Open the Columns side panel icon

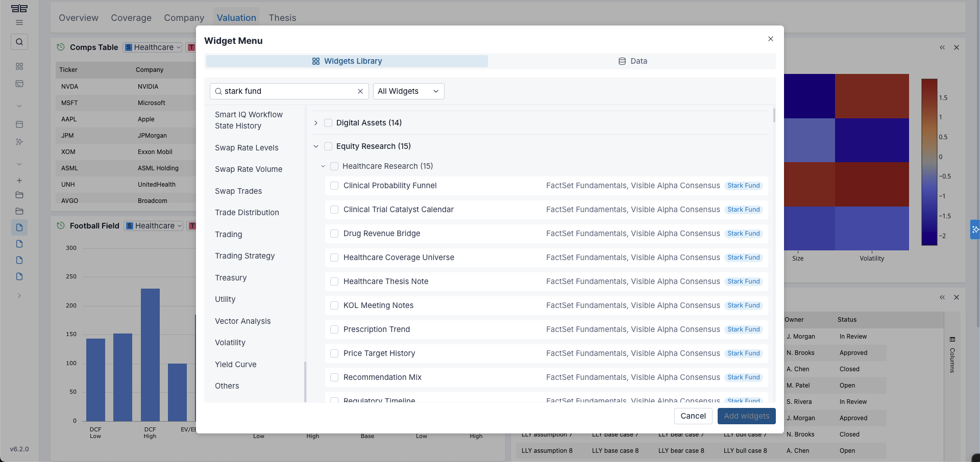952,340
